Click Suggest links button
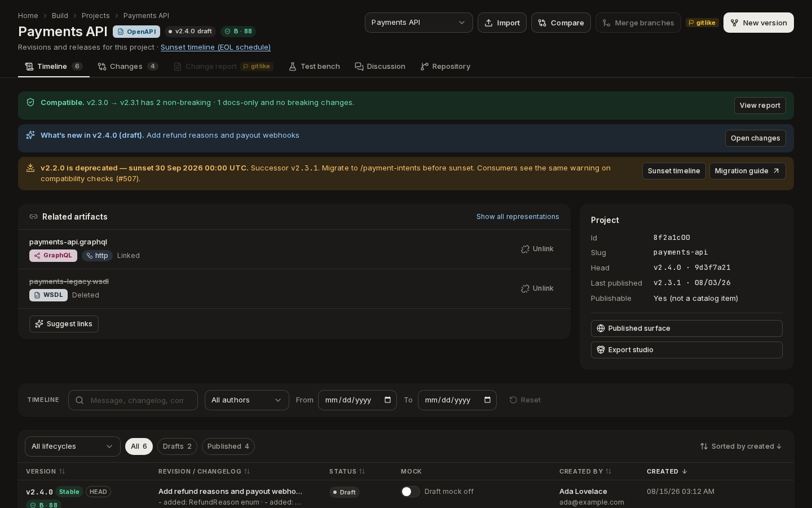Viewport: 812px width, 508px height. pyautogui.click(x=64, y=324)
